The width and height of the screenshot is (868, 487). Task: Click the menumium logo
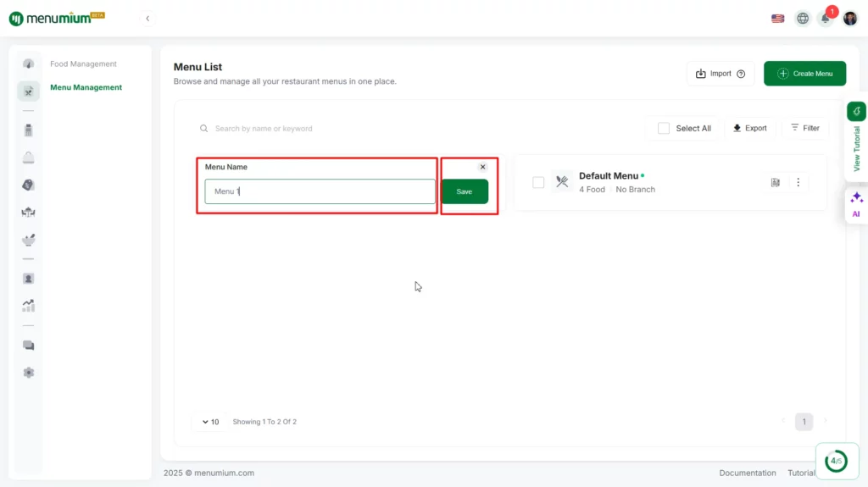point(57,19)
